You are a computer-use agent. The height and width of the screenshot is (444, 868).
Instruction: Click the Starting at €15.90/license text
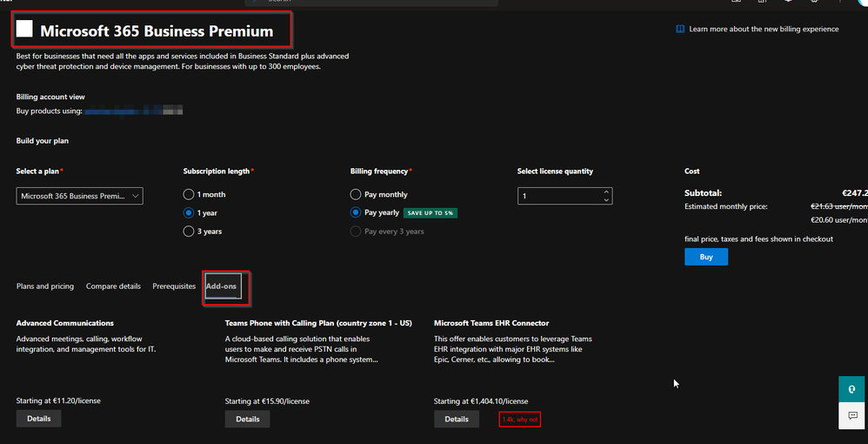pos(267,400)
